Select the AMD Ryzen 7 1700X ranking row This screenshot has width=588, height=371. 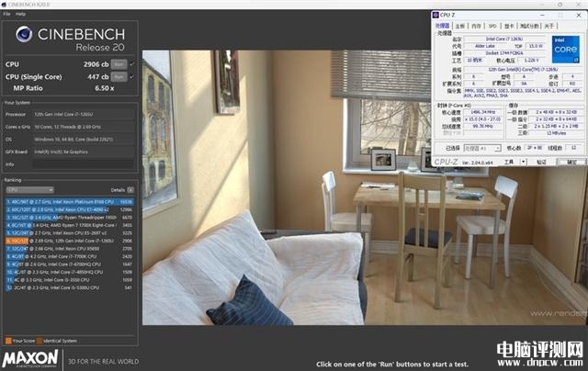[x=70, y=225]
